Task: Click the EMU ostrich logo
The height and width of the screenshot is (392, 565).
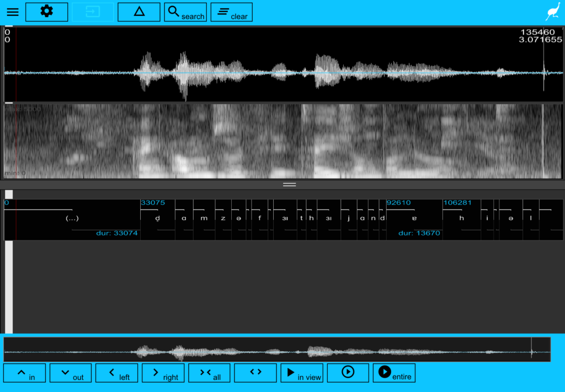Action: 552,12
